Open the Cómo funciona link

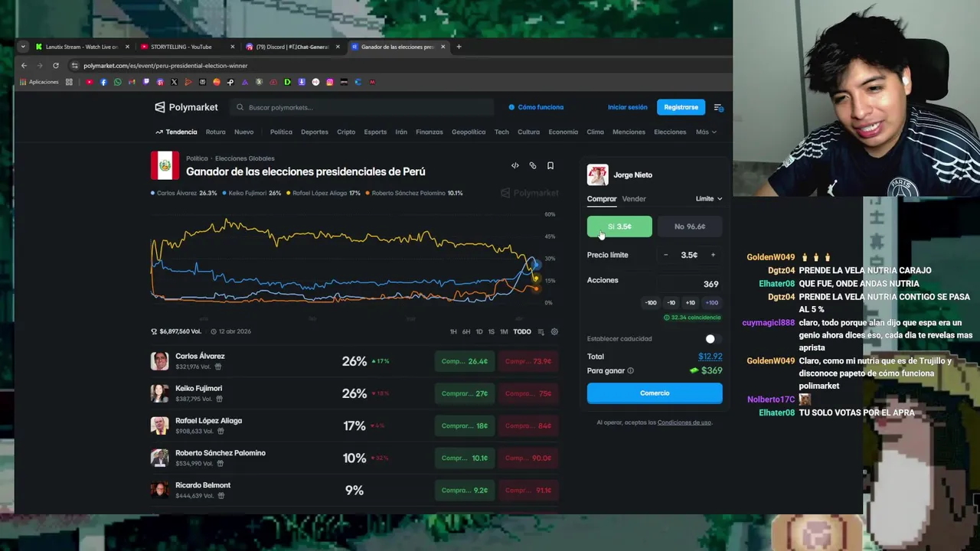(536, 107)
